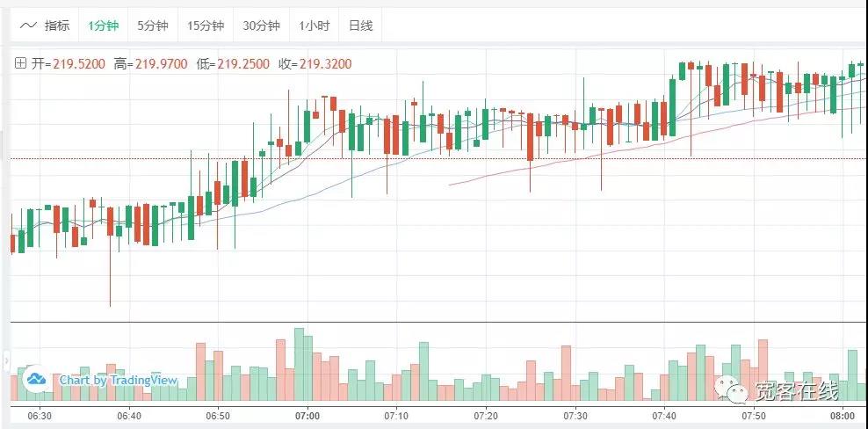The width and height of the screenshot is (868, 429).
Task: Choose the 1小时 timeframe
Action: (314, 25)
